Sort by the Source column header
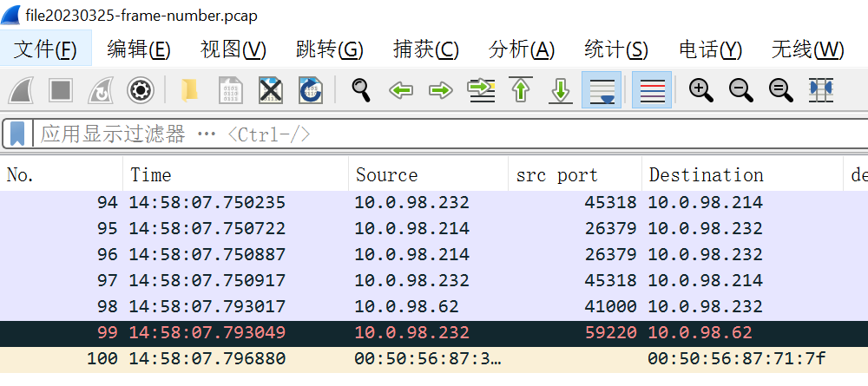Screen dimensions: 868x386 click(x=428, y=175)
